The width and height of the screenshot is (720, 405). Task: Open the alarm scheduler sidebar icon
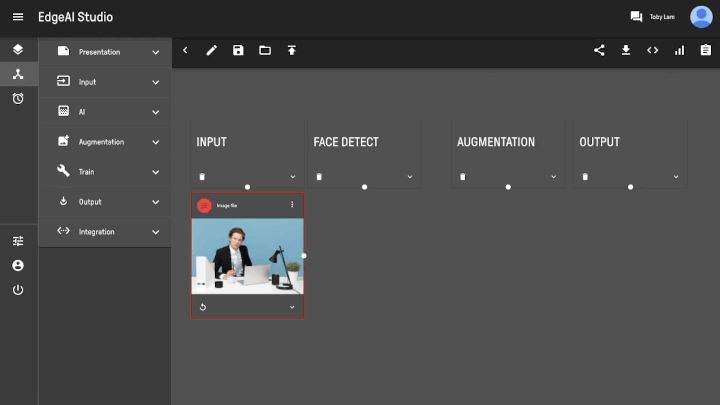coord(18,98)
